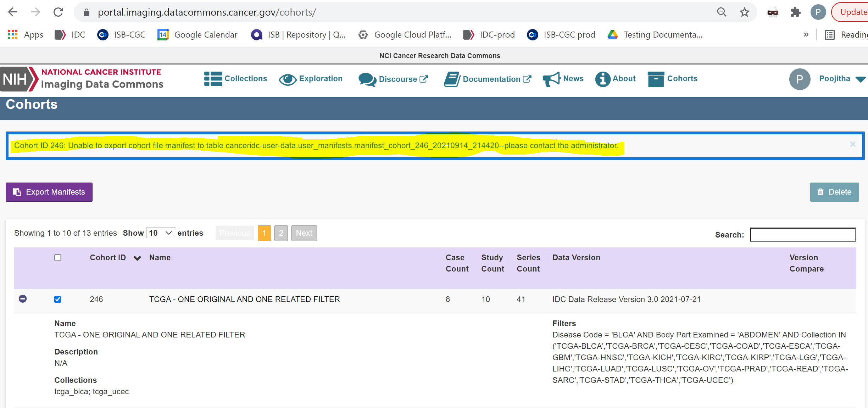Click the About info icon
This screenshot has height=408, width=868.
(x=602, y=79)
